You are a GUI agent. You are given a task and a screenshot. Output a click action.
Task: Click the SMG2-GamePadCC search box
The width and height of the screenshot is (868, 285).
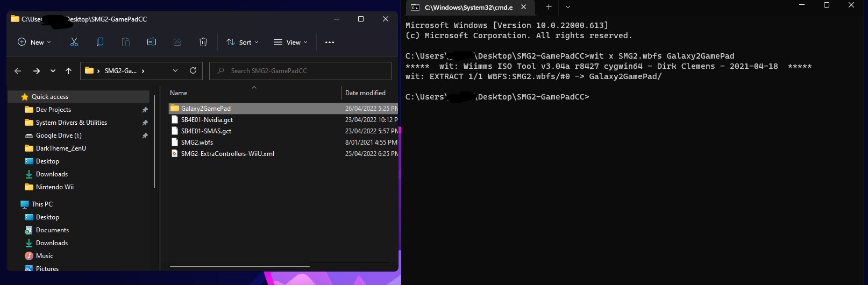click(300, 71)
